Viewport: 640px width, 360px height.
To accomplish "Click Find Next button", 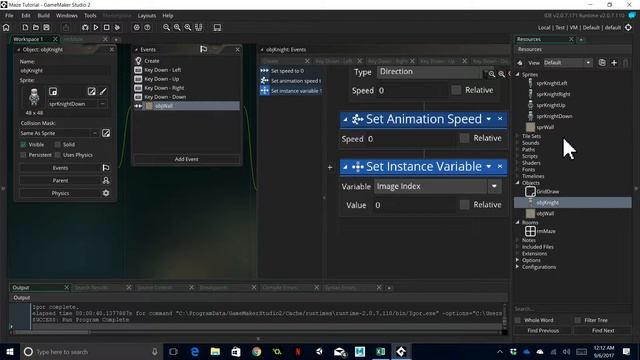I will [x=603, y=331].
